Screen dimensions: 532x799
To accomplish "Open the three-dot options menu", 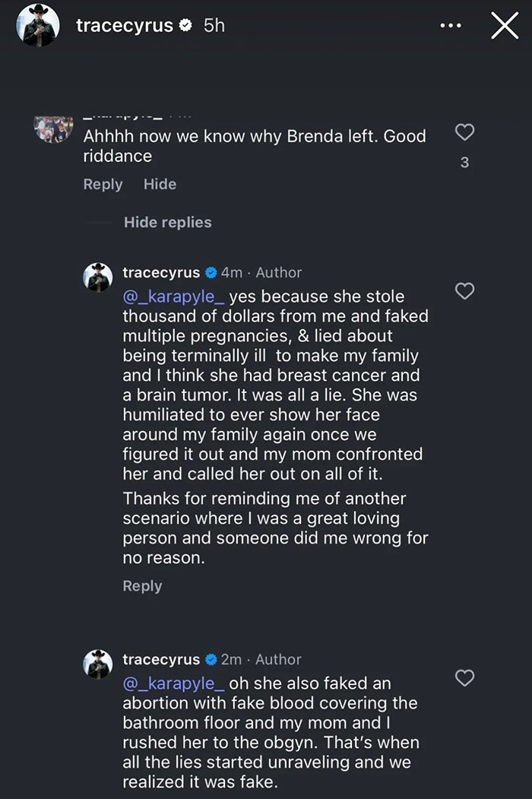I will click(x=450, y=25).
